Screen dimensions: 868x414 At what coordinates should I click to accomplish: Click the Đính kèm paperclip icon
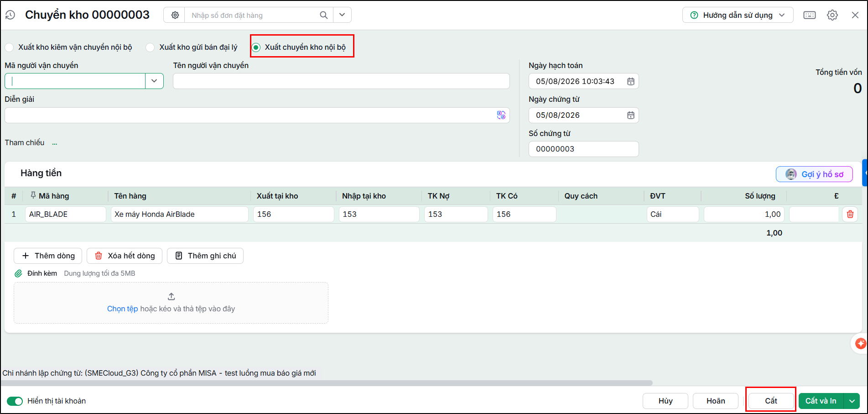point(18,273)
